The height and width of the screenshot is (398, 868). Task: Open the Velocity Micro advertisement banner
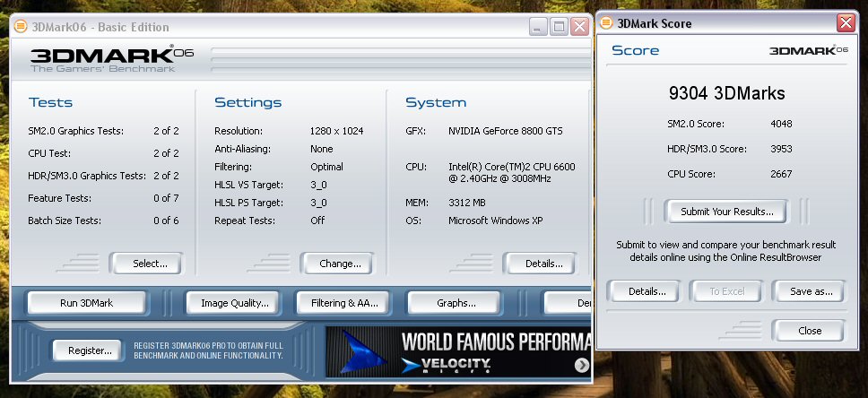click(x=458, y=352)
